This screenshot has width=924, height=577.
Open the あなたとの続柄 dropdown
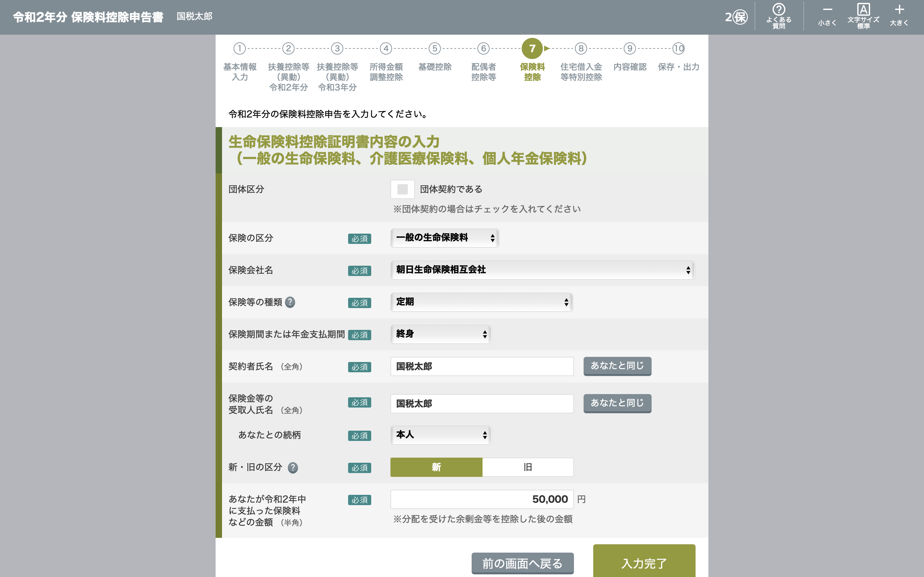441,435
